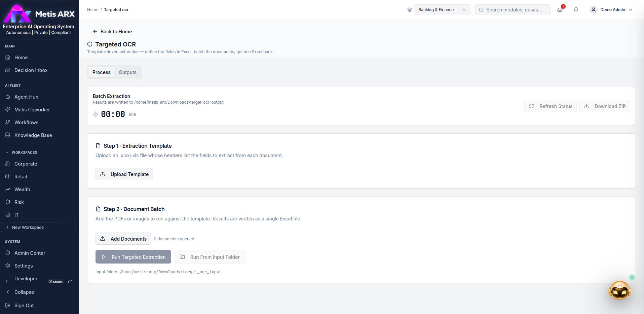Screen dimensions: 644x314
Task: Create a New Workspace
Action: [x=39, y=228]
